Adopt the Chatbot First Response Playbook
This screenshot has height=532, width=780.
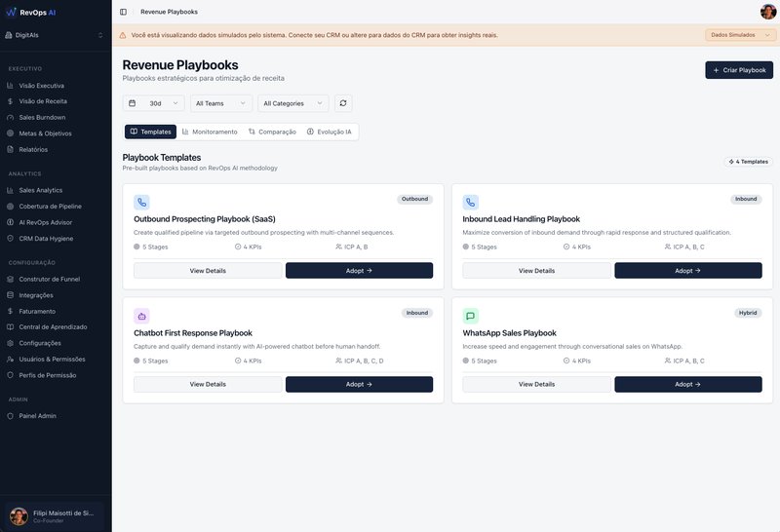(359, 384)
